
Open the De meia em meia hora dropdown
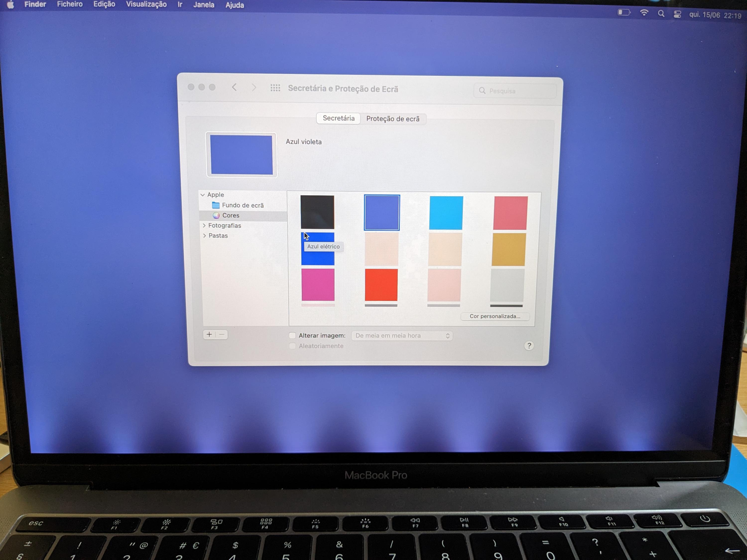click(402, 336)
